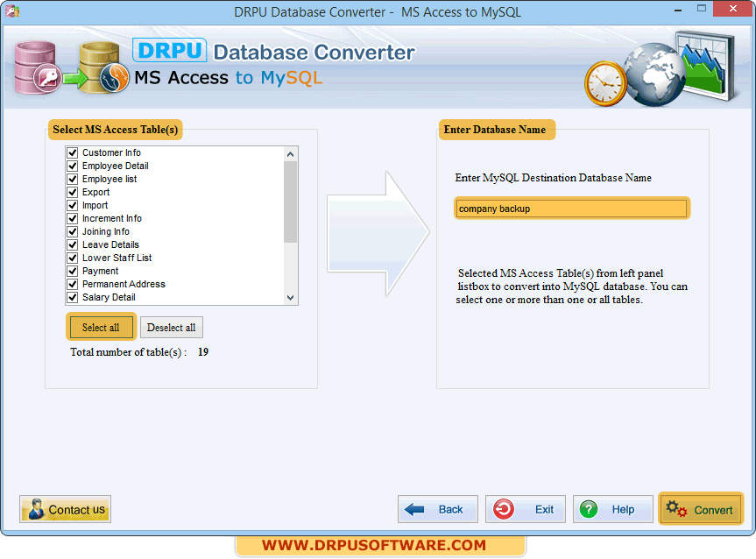
Task: Open Help via the Help button
Action: [613, 509]
